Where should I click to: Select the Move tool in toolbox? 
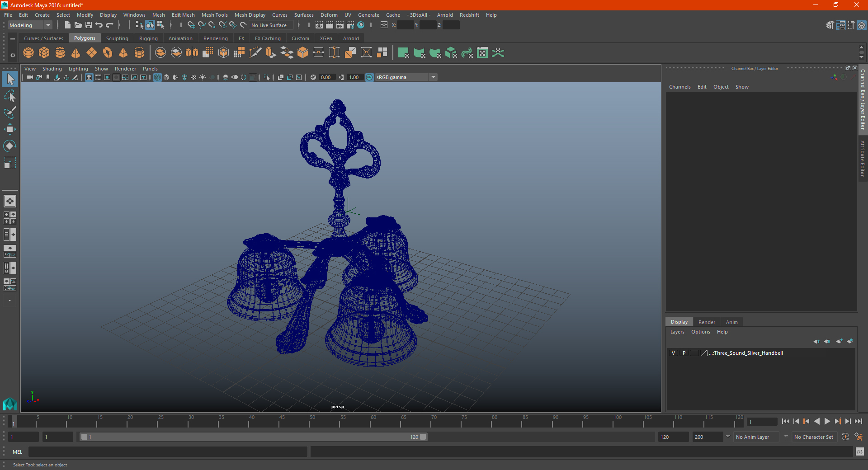[x=9, y=129]
